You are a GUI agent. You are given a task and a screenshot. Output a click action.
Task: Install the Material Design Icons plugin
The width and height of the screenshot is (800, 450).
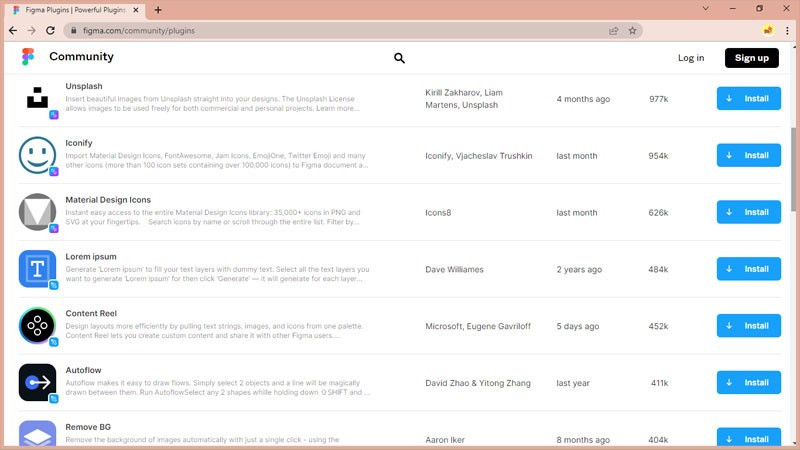pos(748,212)
